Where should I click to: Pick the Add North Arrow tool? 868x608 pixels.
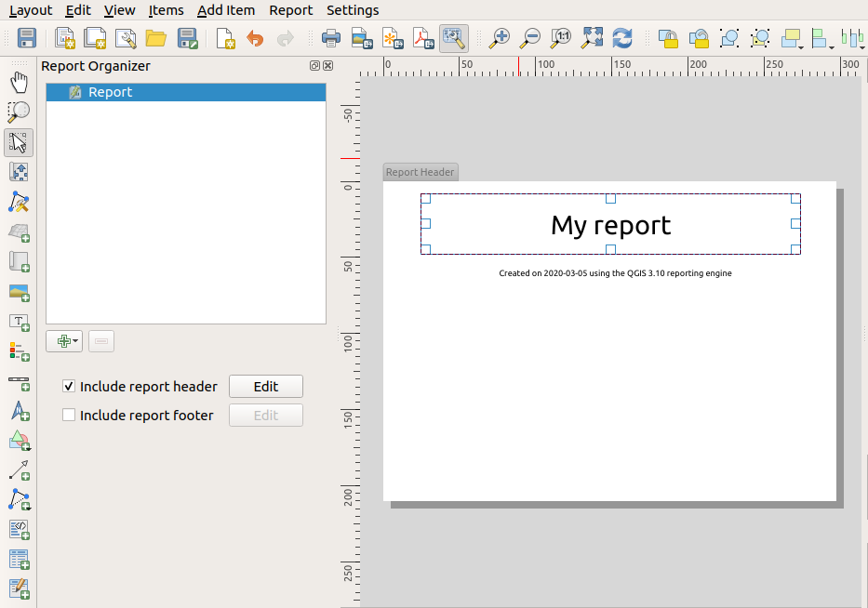point(19,411)
